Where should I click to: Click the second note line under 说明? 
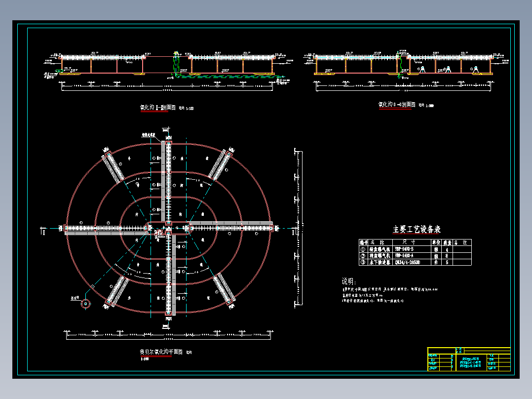[x=362, y=295]
